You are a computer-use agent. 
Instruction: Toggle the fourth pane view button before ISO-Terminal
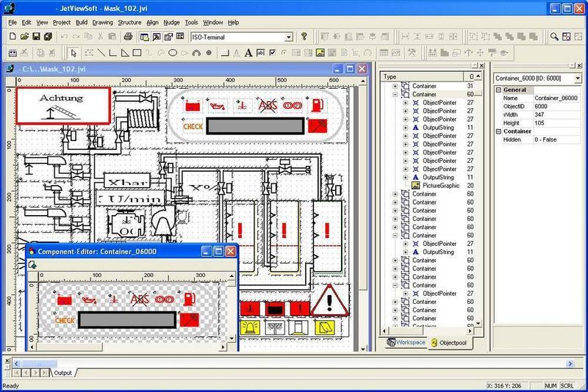point(180,36)
